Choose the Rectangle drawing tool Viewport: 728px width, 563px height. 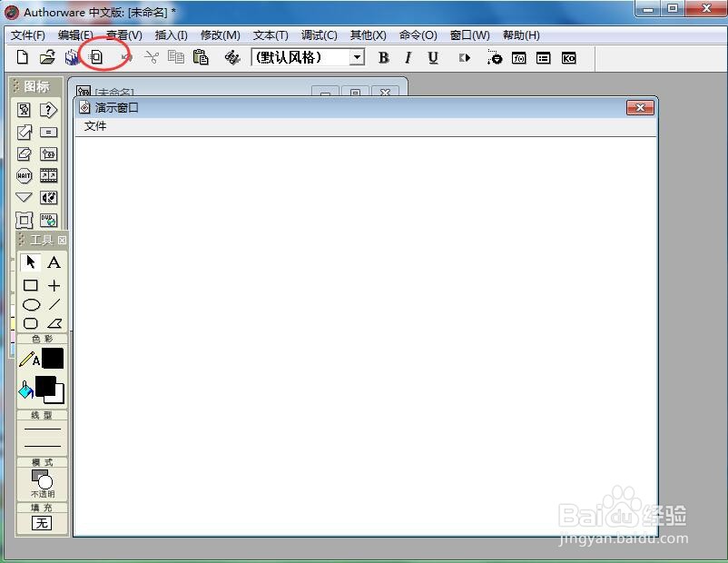click(x=31, y=285)
